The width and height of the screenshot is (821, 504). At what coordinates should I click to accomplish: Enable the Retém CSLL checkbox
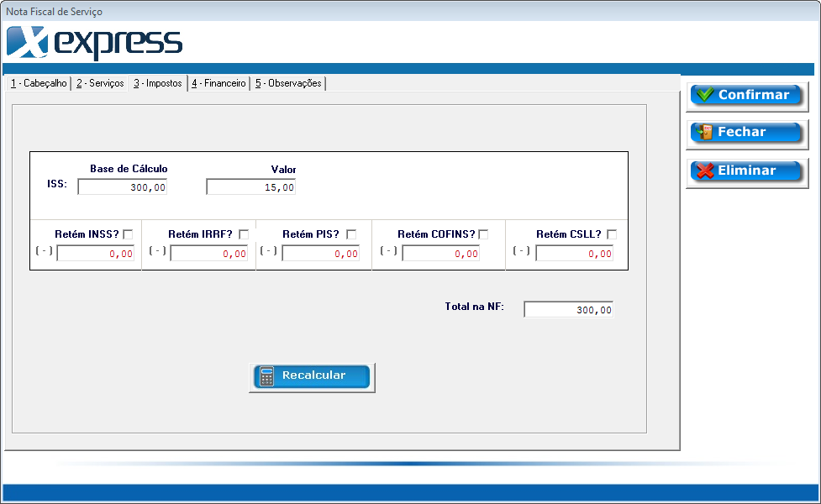pyautogui.click(x=612, y=234)
